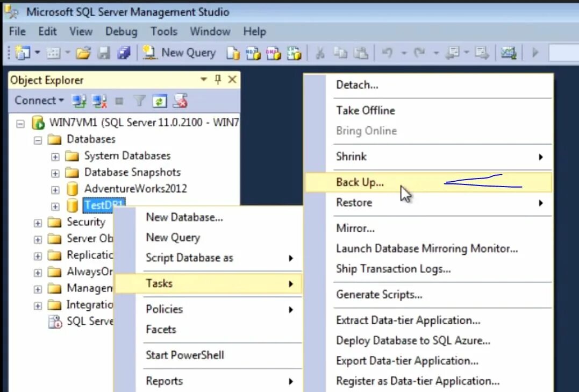Toggle auto-hide pin for Object Explorer
The image size is (579, 392).
pos(218,80)
